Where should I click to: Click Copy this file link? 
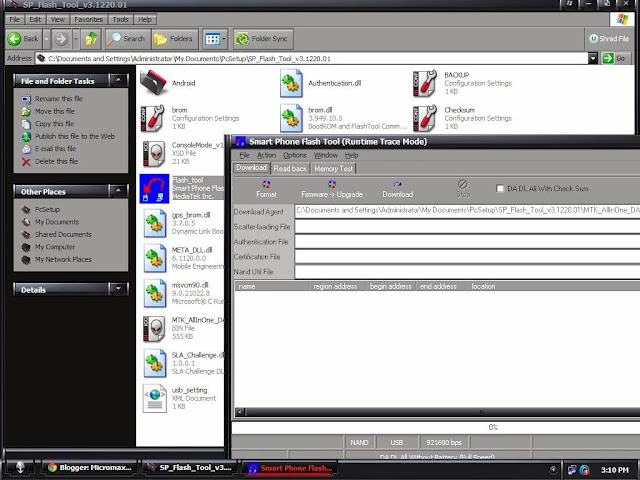coord(54,124)
